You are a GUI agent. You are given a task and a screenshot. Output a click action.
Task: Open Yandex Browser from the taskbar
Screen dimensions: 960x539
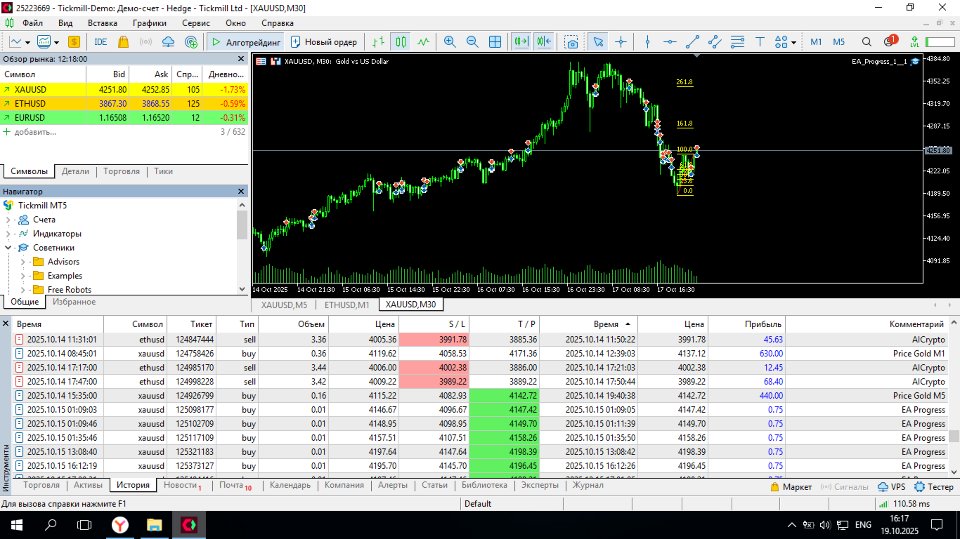tap(120, 525)
